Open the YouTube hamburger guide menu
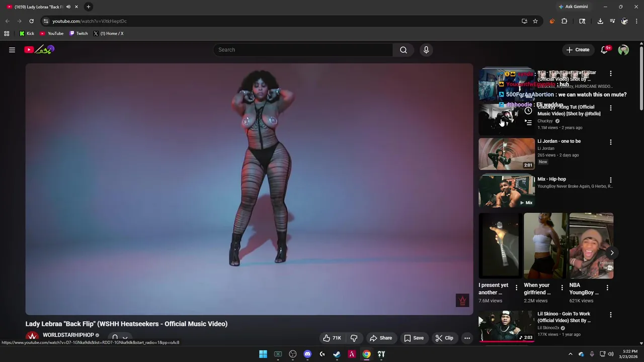This screenshot has height=362, width=644. pyautogui.click(x=12, y=50)
